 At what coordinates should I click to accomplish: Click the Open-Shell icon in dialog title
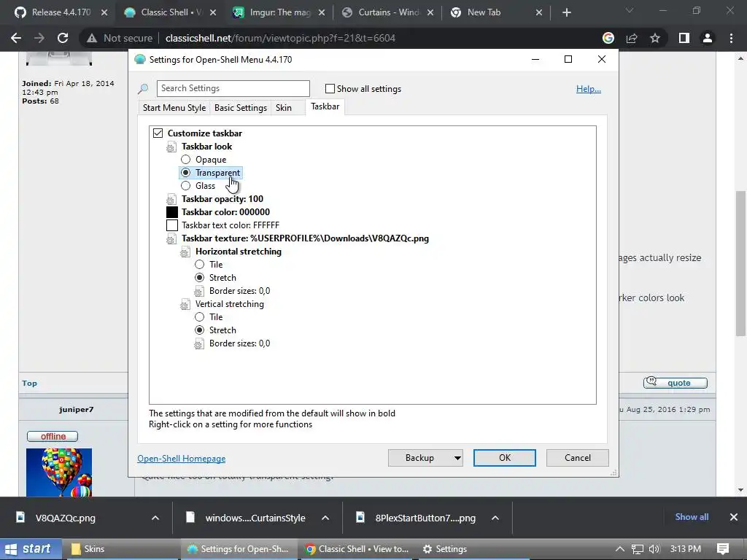(x=139, y=60)
